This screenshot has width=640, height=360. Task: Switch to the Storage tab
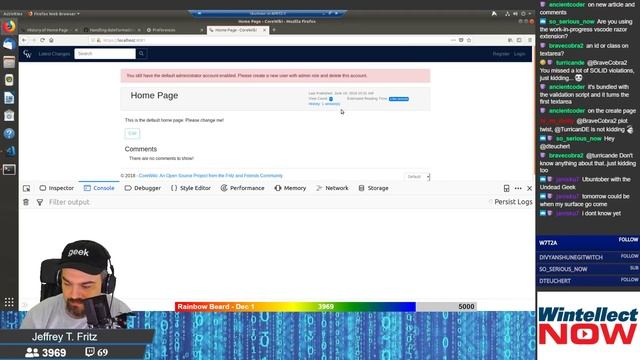(x=373, y=188)
